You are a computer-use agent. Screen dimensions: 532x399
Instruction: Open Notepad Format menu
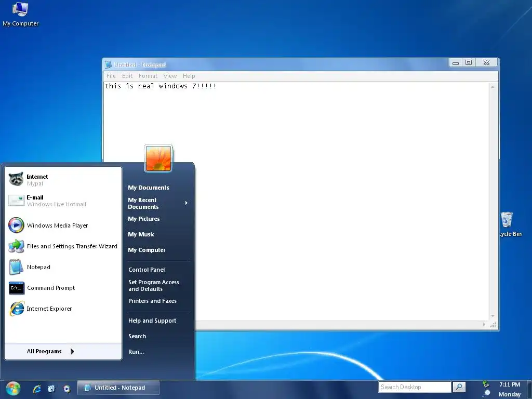148,76
